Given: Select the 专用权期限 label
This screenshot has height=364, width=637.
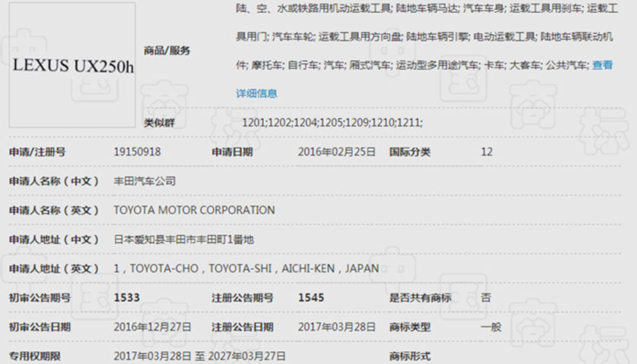Looking at the screenshot, I should pyautogui.click(x=35, y=356).
